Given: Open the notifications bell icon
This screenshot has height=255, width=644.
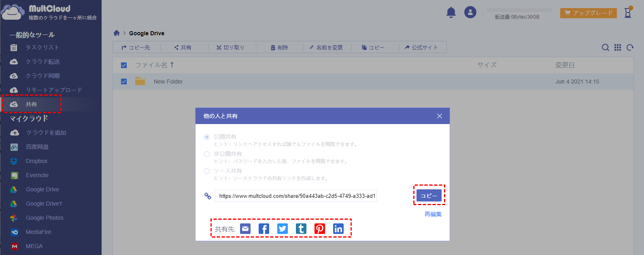Looking at the screenshot, I should click(x=451, y=13).
